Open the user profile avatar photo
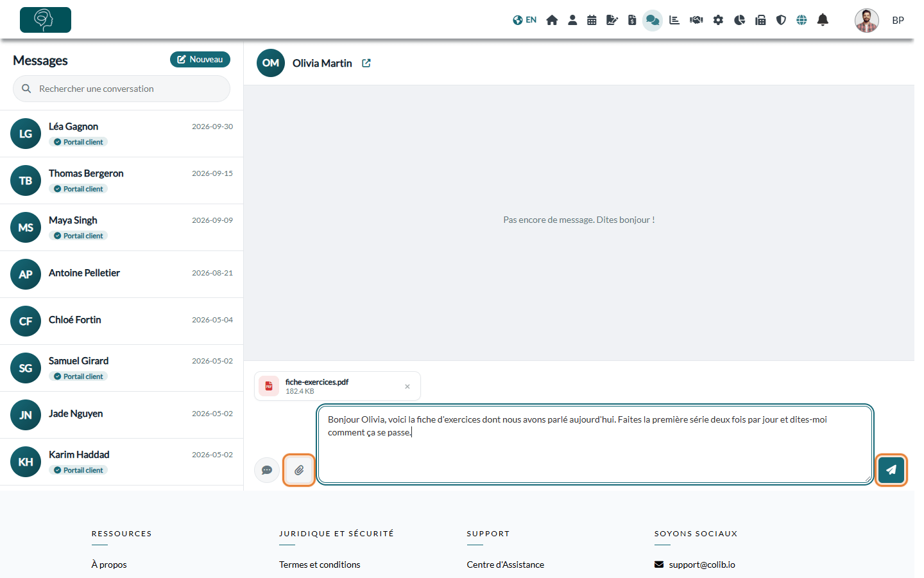Image resolution: width=924 pixels, height=578 pixels. (867, 21)
